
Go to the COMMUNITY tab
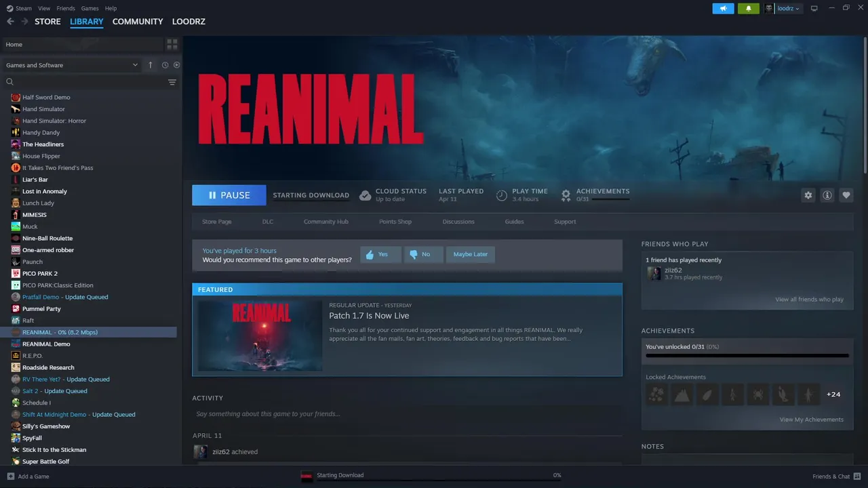pyautogui.click(x=138, y=22)
